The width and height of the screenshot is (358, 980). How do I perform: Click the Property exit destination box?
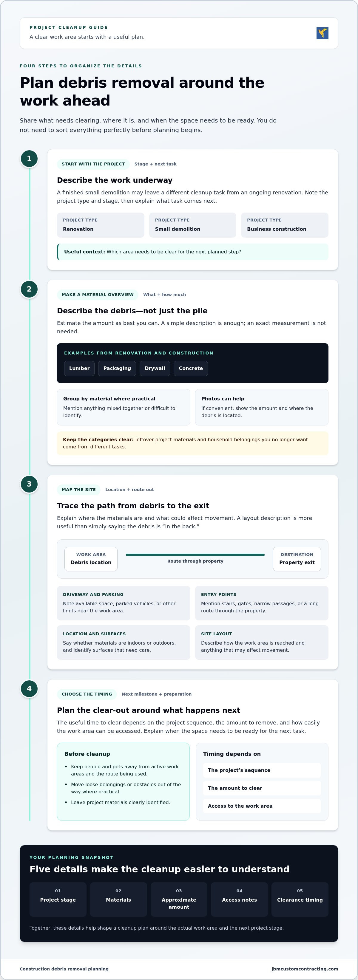pos(297,559)
